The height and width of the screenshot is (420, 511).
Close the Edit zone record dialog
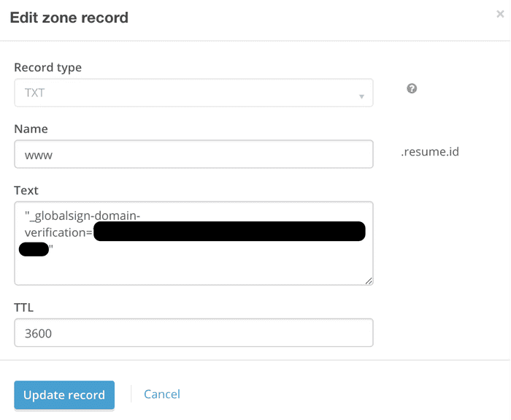click(x=499, y=13)
